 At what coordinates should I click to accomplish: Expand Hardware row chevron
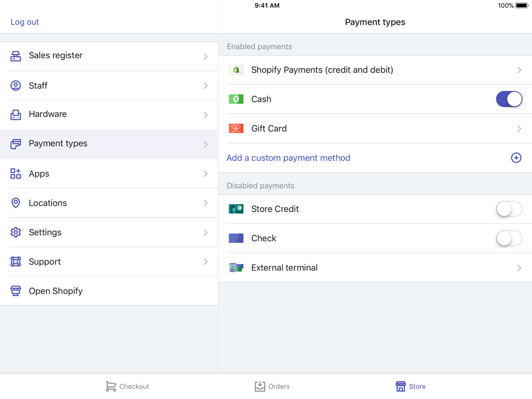[206, 115]
